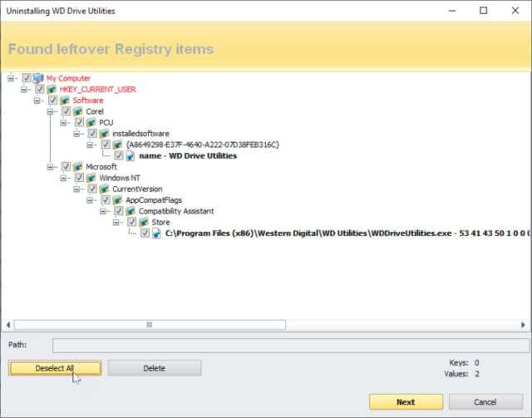This screenshot has height=418, width=532.
Task: Click the PCU registry key icon
Action: [91, 122]
